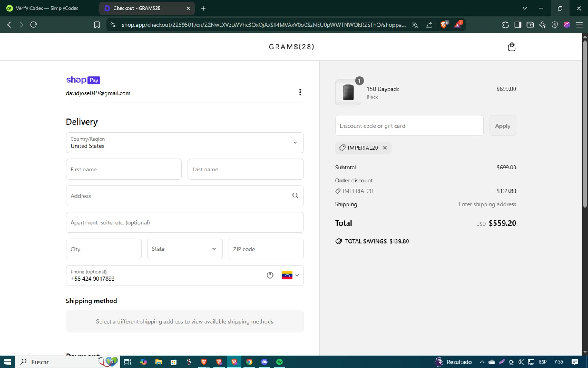This screenshot has height=368, width=588.
Task: Open the cart bag icon
Action: coord(512,47)
